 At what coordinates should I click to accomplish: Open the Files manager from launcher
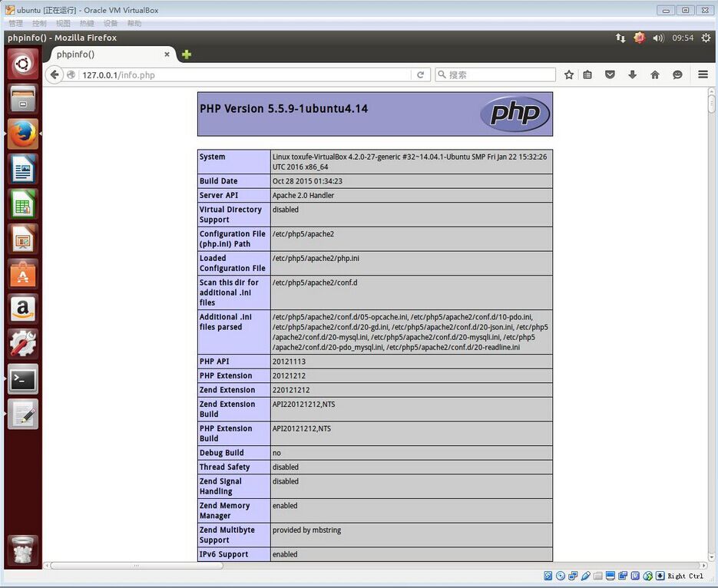tap(22, 99)
